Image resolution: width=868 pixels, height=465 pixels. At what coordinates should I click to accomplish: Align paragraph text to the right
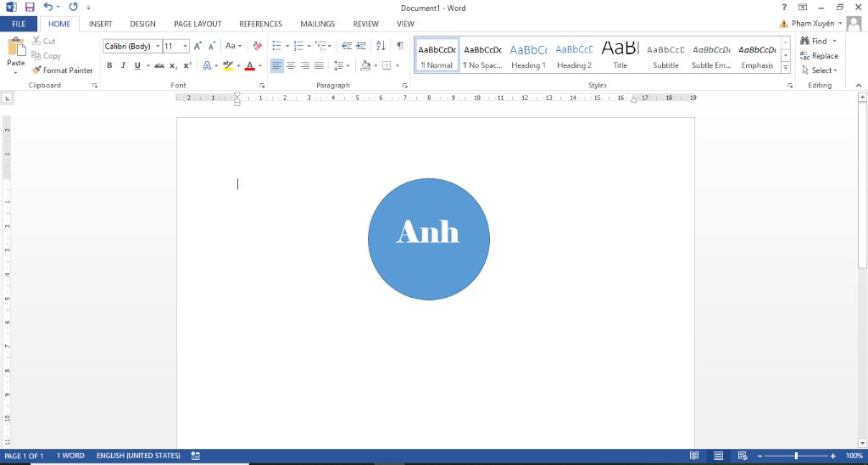point(304,65)
